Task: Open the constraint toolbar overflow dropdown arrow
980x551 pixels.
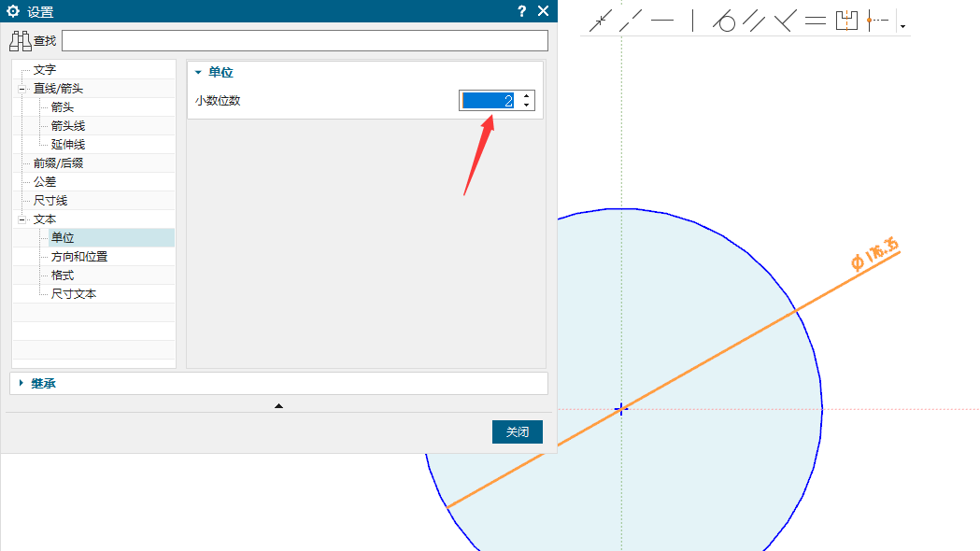Action: pyautogui.click(x=902, y=25)
